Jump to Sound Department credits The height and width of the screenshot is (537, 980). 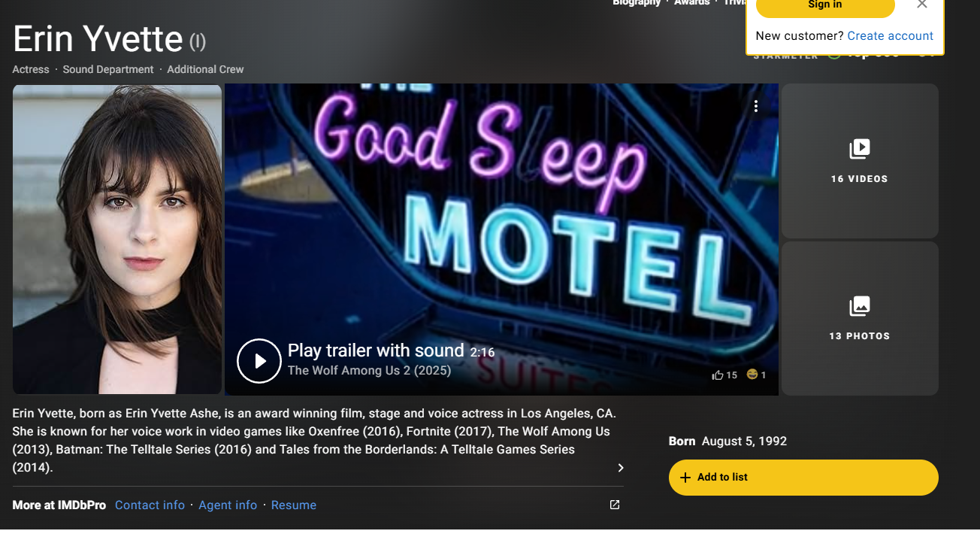pyautogui.click(x=108, y=69)
